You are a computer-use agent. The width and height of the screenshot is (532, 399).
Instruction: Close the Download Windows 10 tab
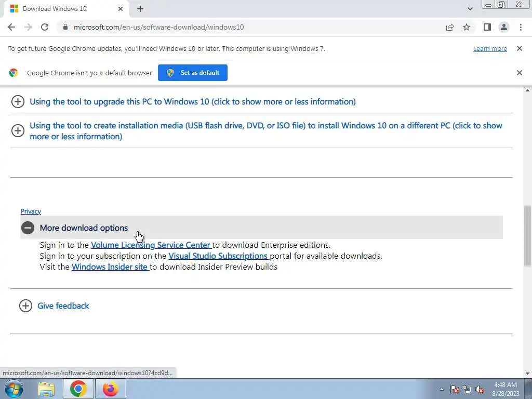[x=121, y=9]
